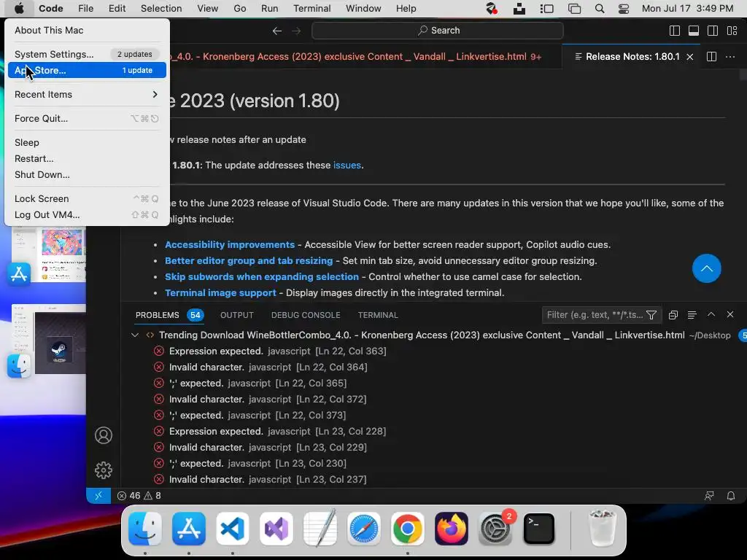Choose Log Out VM4... menu entry
This screenshot has width=747, height=560.
click(x=87, y=215)
